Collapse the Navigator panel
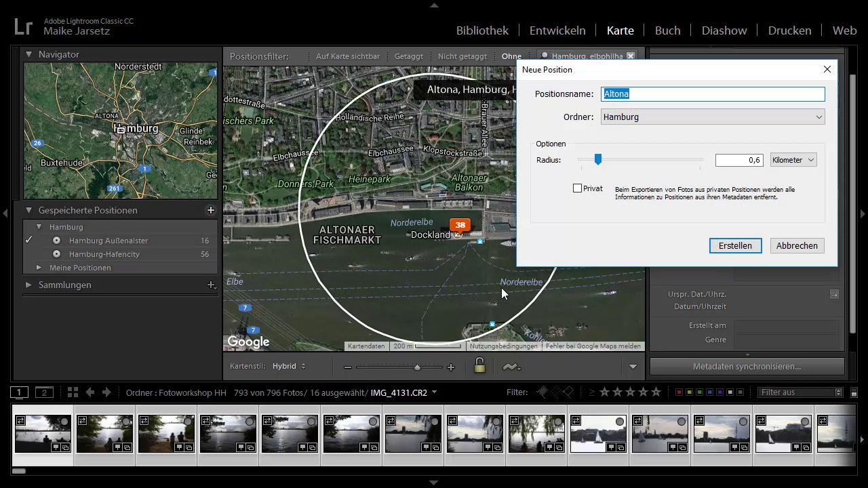 (x=29, y=54)
